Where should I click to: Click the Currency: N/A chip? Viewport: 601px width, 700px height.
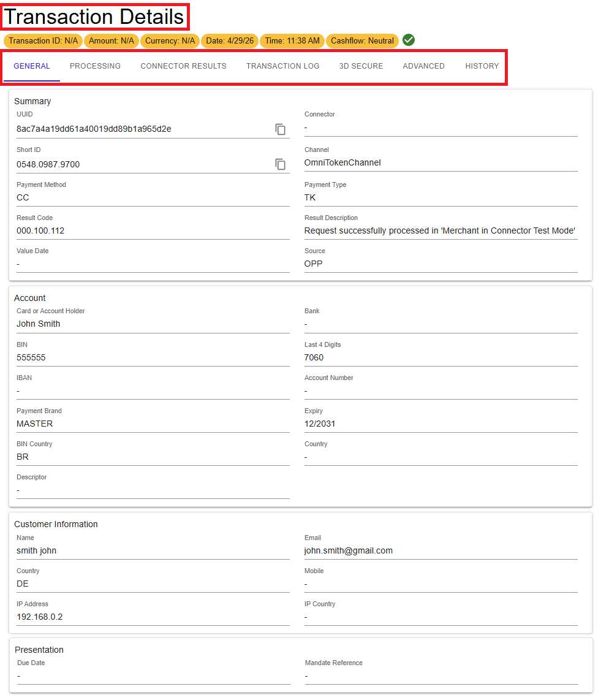click(170, 40)
